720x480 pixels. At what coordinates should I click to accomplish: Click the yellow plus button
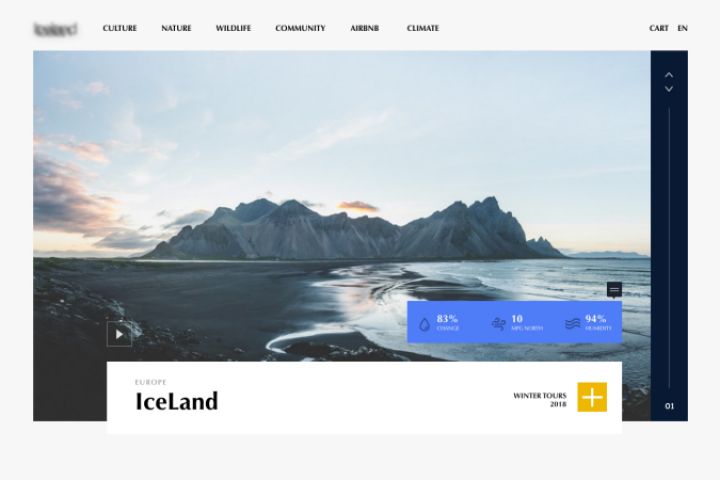(x=592, y=397)
